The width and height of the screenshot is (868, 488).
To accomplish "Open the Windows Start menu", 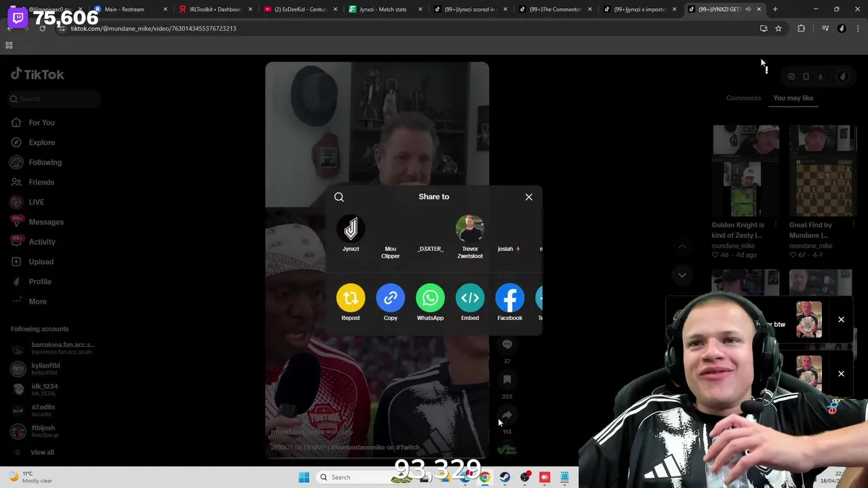I will [x=303, y=477].
